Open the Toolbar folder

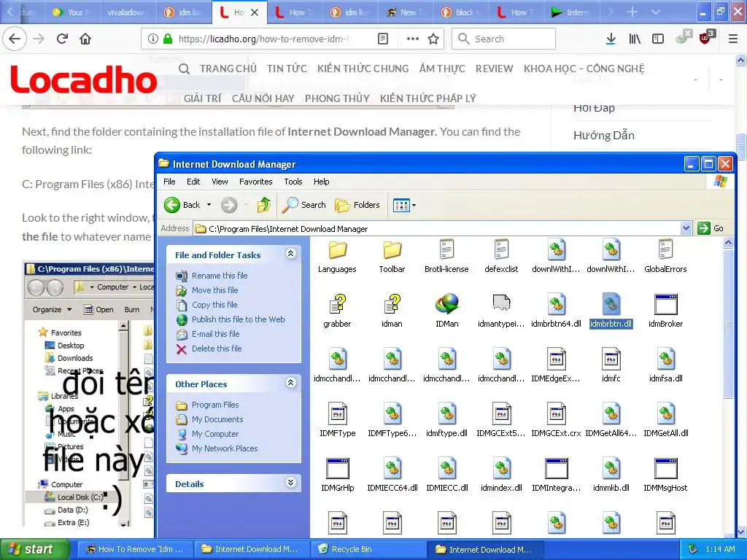click(392, 257)
